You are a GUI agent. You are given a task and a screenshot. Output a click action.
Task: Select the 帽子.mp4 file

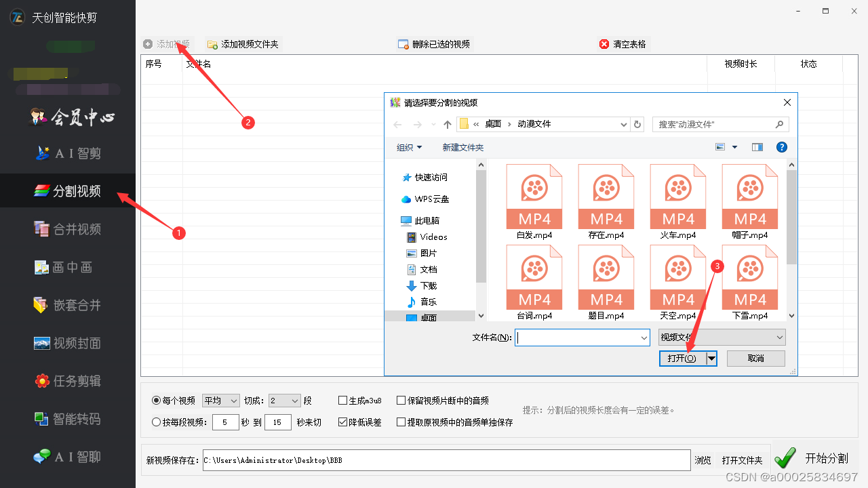(750, 202)
